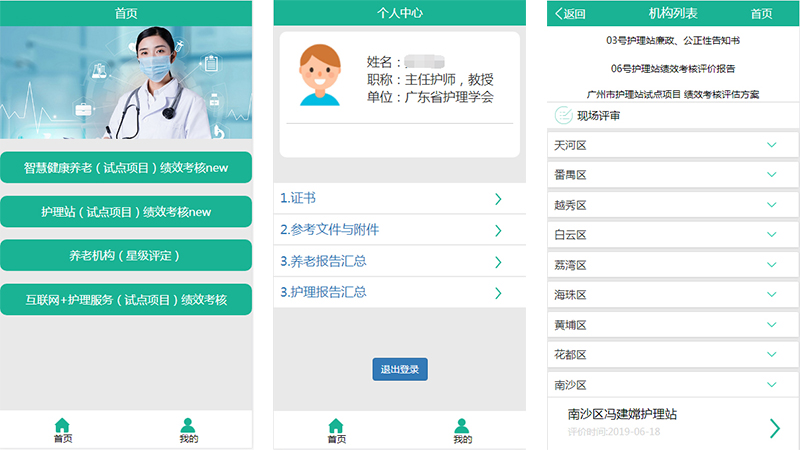
Task: Collapse the 南沙区 district section
Action: click(x=771, y=385)
